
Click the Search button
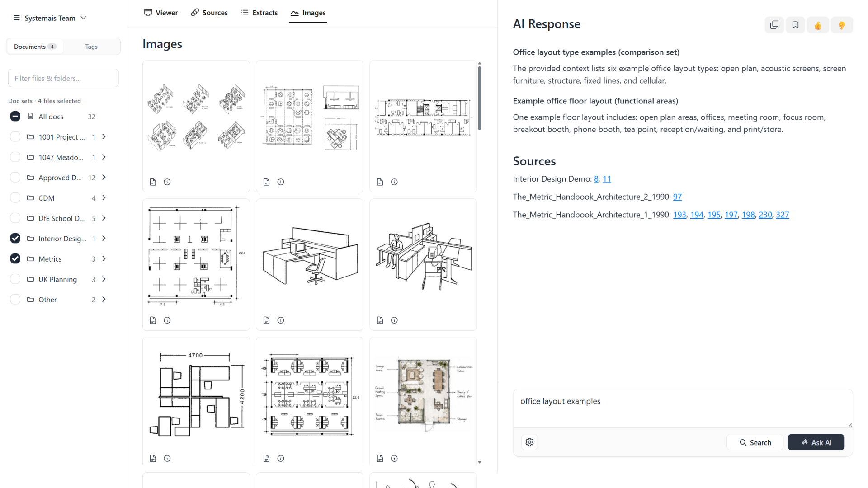click(755, 442)
